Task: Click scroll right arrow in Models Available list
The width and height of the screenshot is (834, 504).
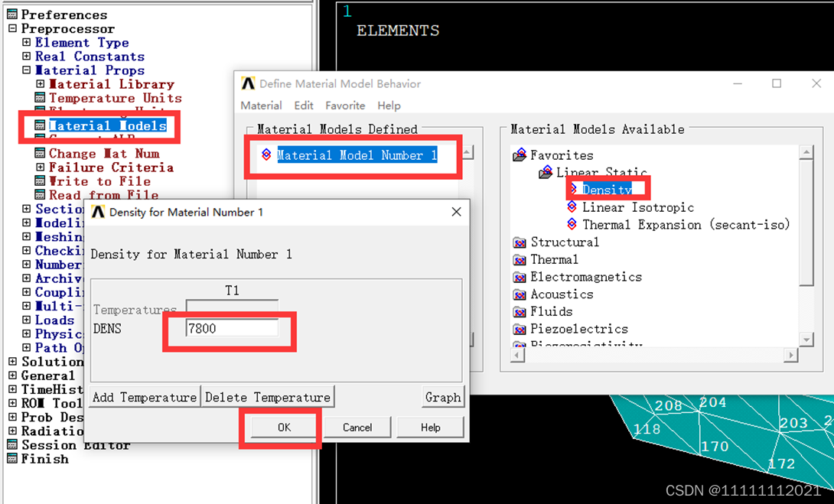Action: click(791, 355)
